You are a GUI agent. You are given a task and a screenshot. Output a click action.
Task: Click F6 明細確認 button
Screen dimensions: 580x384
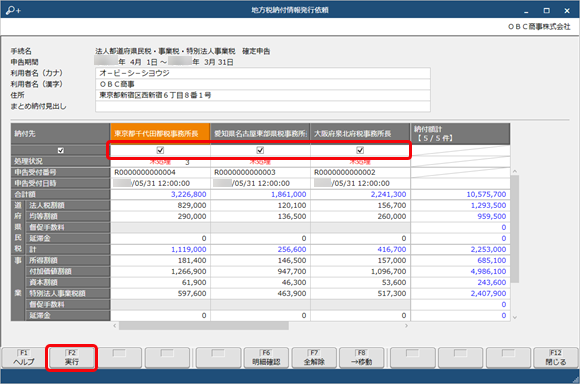point(266,358)
